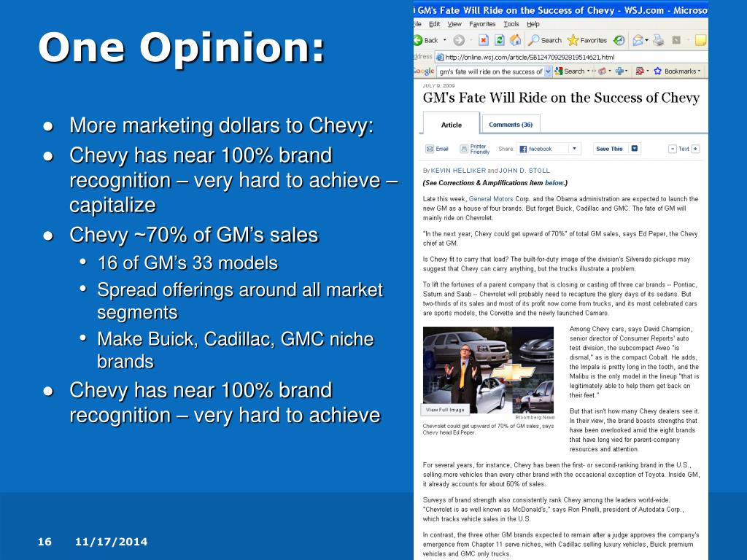Click the browser window title bar
The height and width of the screenshot is (560, 747).
pyautogui.click(x=561, y=10)
